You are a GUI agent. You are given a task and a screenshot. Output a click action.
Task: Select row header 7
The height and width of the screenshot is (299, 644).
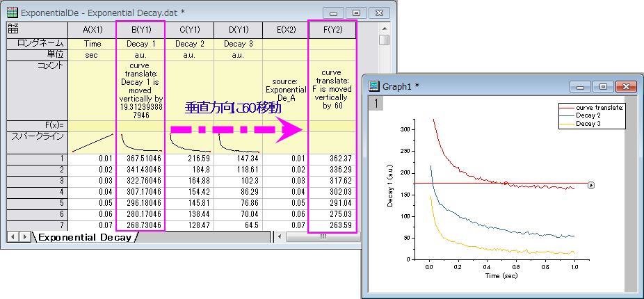click(37, 225)
